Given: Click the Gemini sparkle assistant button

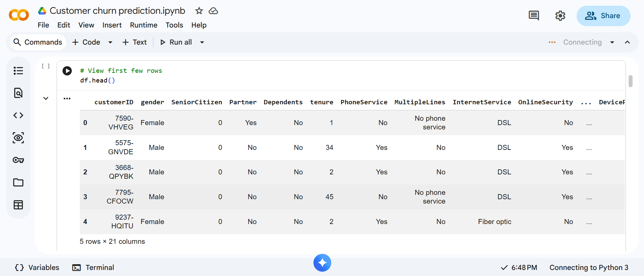Looking at the screenshot, I should click(x=322, y=263).
